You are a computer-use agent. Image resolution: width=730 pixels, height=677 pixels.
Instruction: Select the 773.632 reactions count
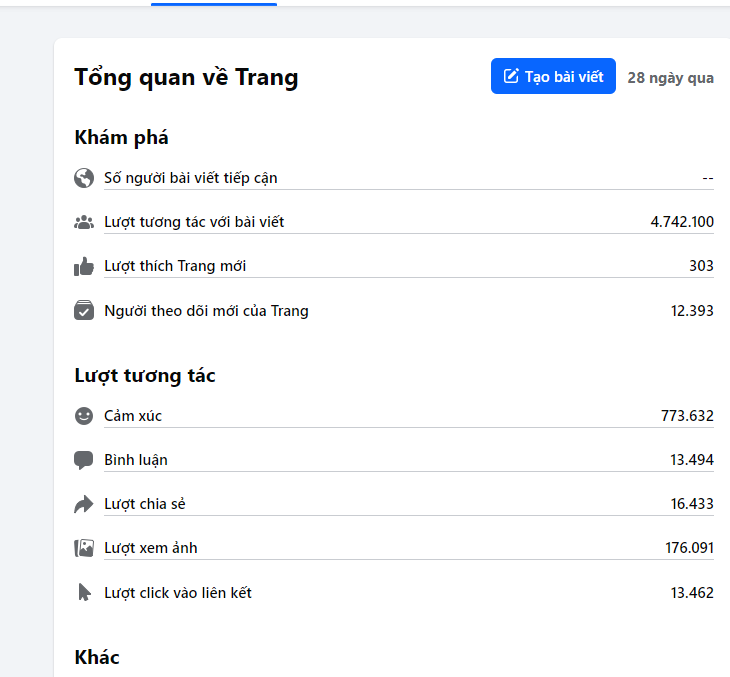[x=687, y=416]
